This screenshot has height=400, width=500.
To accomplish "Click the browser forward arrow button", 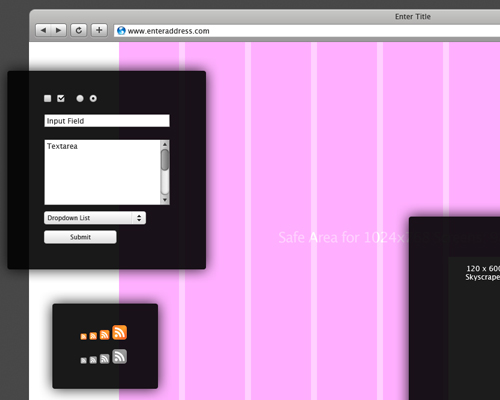I will coord(59,30).
